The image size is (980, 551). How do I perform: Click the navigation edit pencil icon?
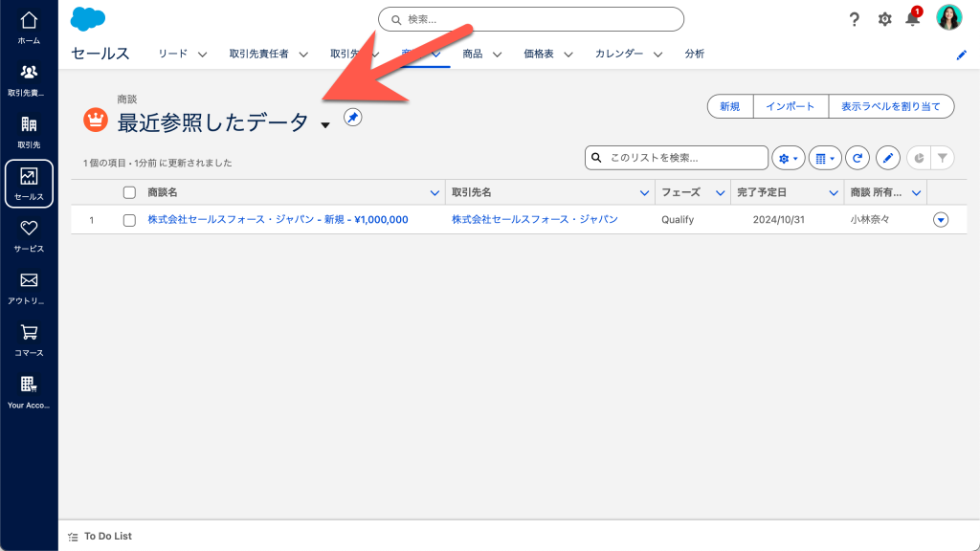pyautogui.click(x=961, y=55)
